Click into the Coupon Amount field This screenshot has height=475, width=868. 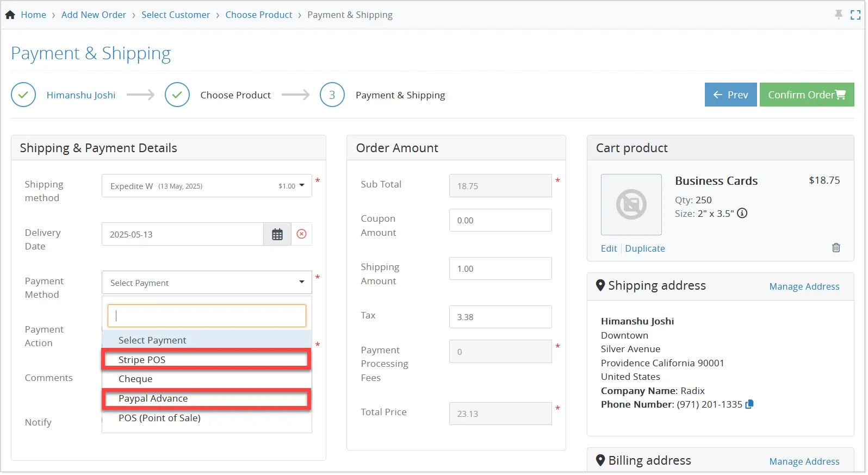(x=500, y=220)
